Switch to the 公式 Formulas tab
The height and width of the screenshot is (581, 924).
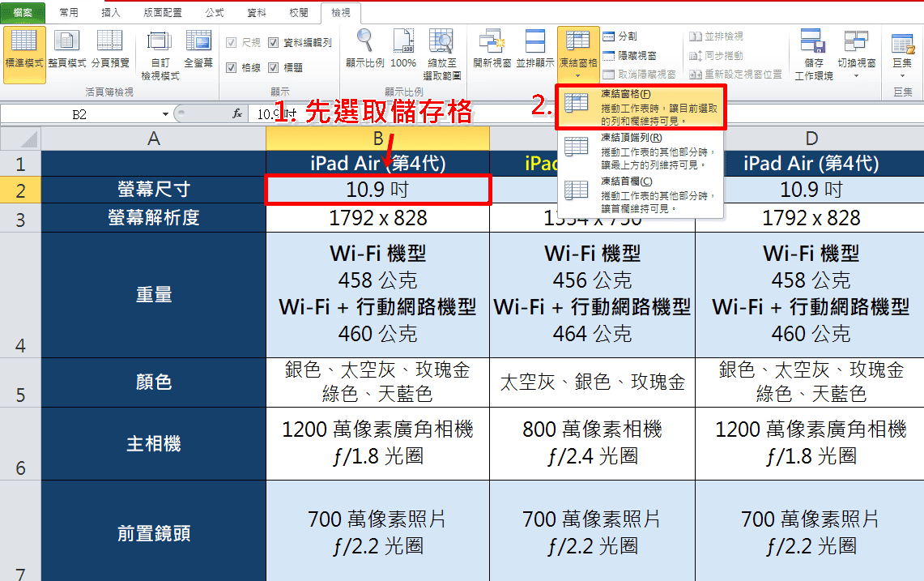[x=215, y=12]
